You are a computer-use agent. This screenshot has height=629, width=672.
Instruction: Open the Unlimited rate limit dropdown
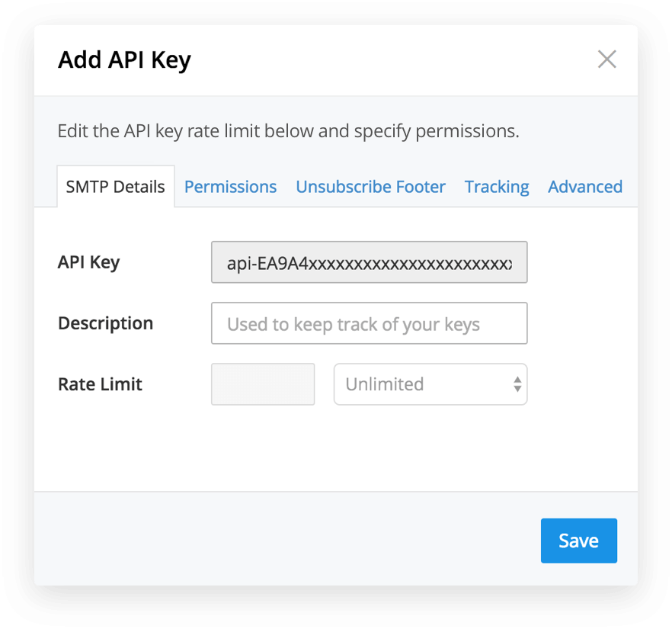[x=423, y=384]
